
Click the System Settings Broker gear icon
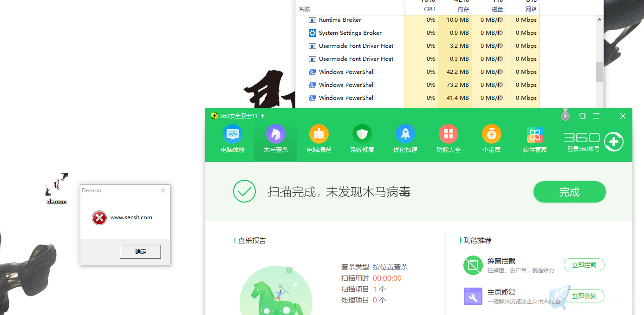point(312,33)
